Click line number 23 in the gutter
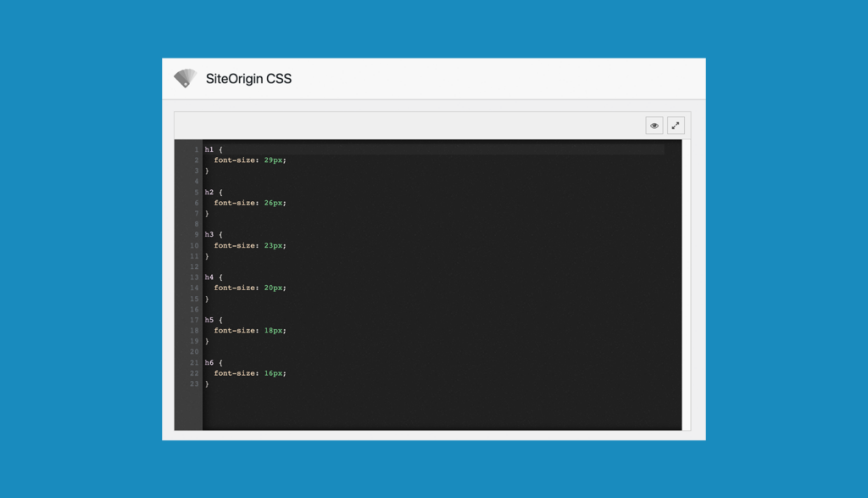868x498 pixels. click(194, 384)
